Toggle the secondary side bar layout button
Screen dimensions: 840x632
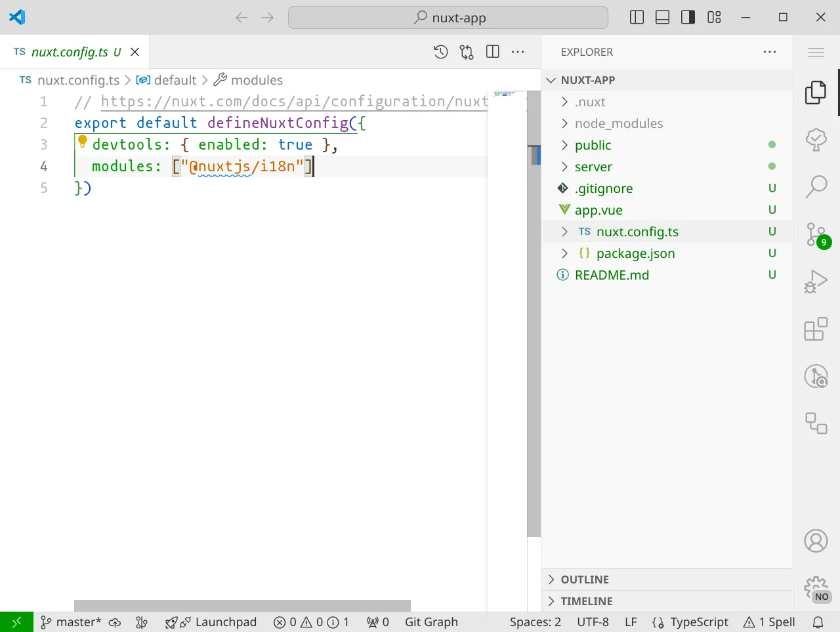pyautogui.click(x=688, y=18)
